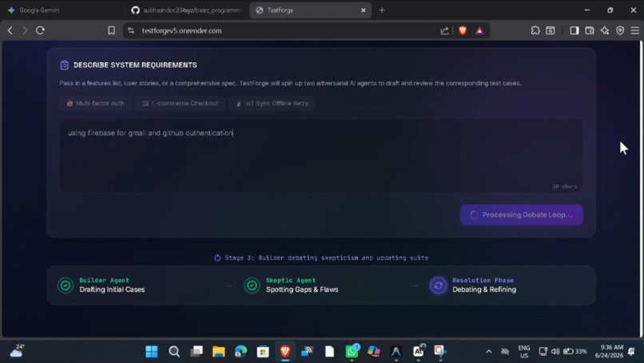This screenshot has width=644, height=363.
Task: Open site settings icon in address bar
Action: pos(131,30)
